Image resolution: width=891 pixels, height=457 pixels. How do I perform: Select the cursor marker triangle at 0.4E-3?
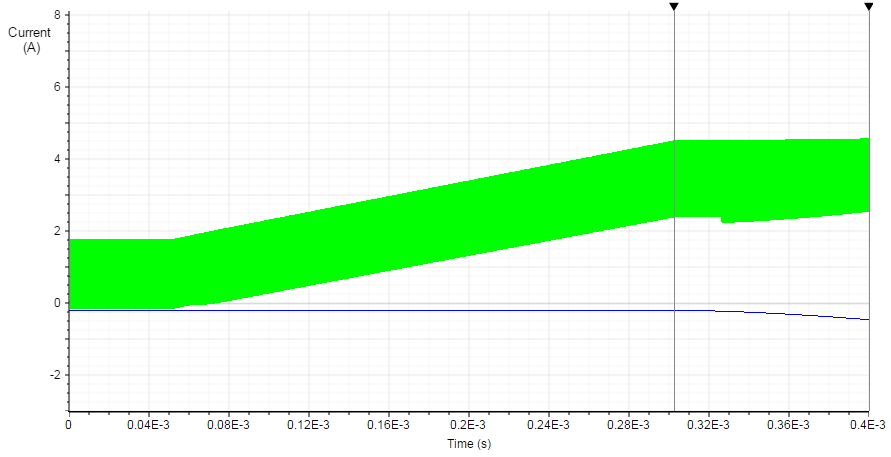868,7
